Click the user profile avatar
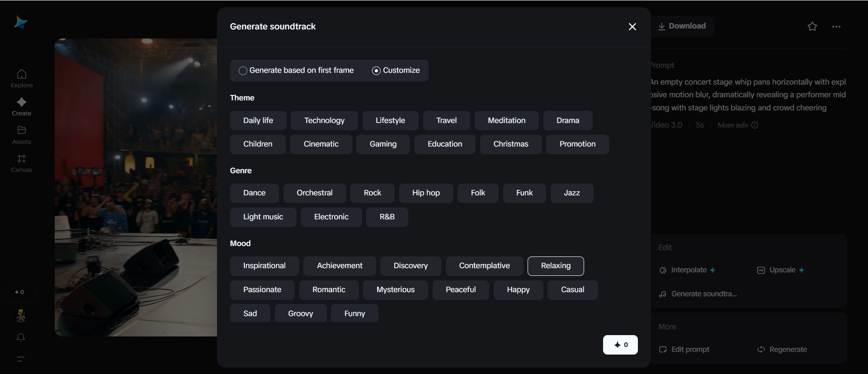 pos(21,316)
